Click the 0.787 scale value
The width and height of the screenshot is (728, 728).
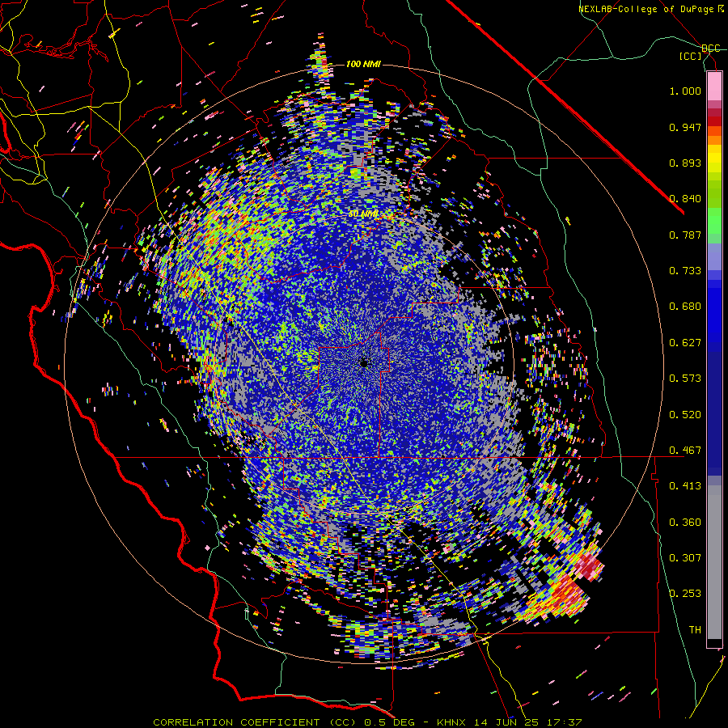click(685, 235)
